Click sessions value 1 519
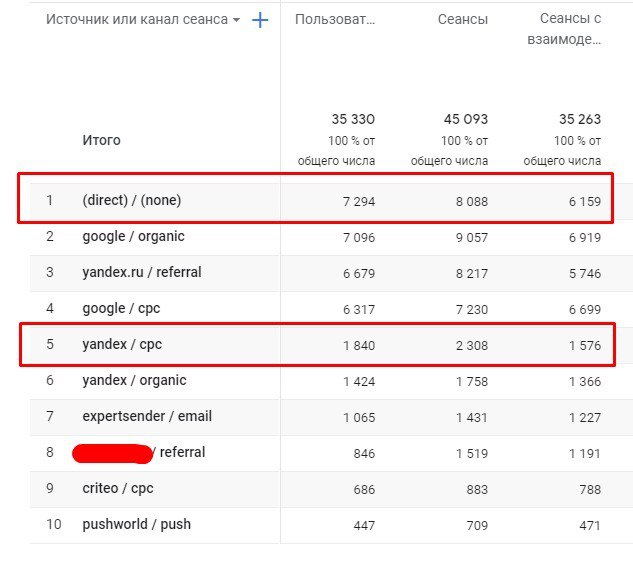 (x=472, y=454)
